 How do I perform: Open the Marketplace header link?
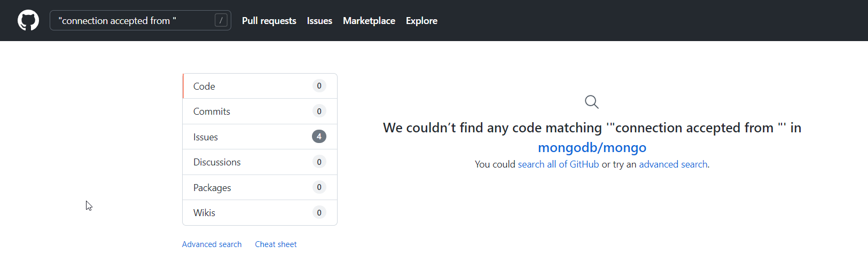click(x=369, y=21)
